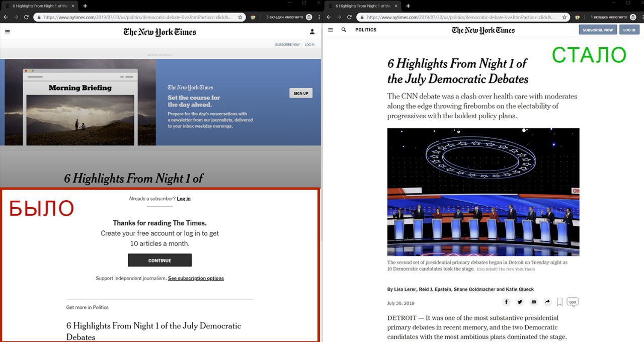Image resolution: width=644 pixels, height=342 pixels.
Task: Reload the page in the right browser window
Action: [349, 17]
